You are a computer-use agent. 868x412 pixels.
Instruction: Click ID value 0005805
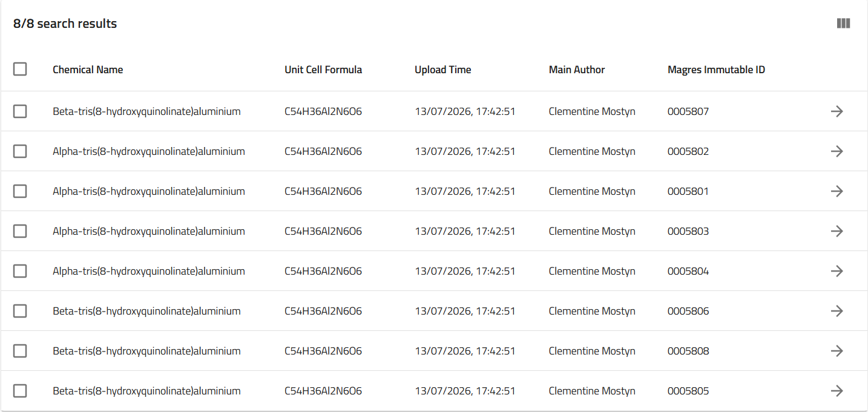pyautogui.click(x=688, y=391)
